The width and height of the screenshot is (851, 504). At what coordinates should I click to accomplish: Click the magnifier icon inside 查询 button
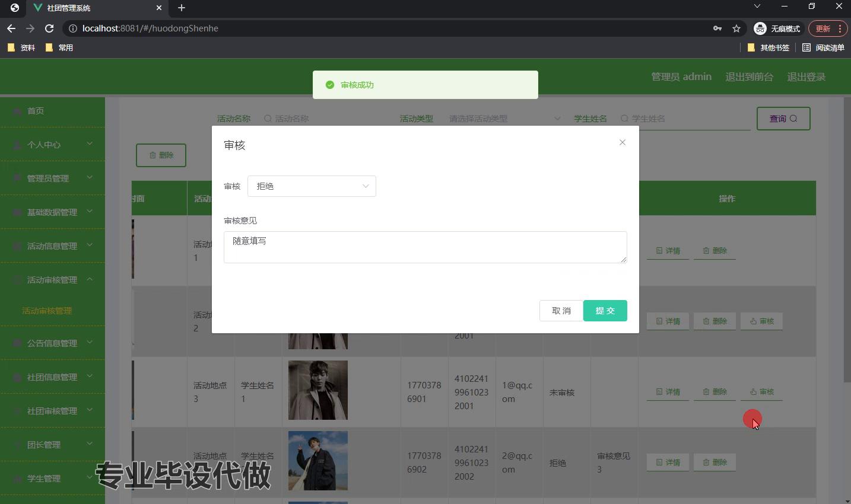(794, 119)
